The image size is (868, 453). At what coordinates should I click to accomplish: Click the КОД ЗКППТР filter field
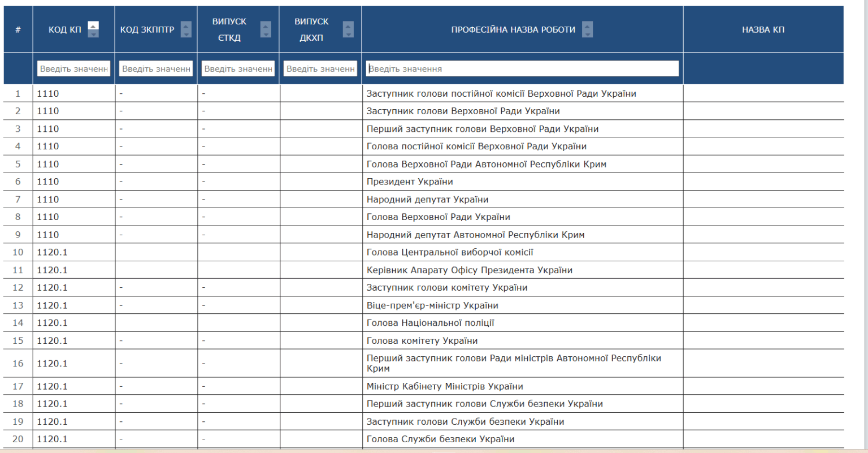[x=156, y=68]
